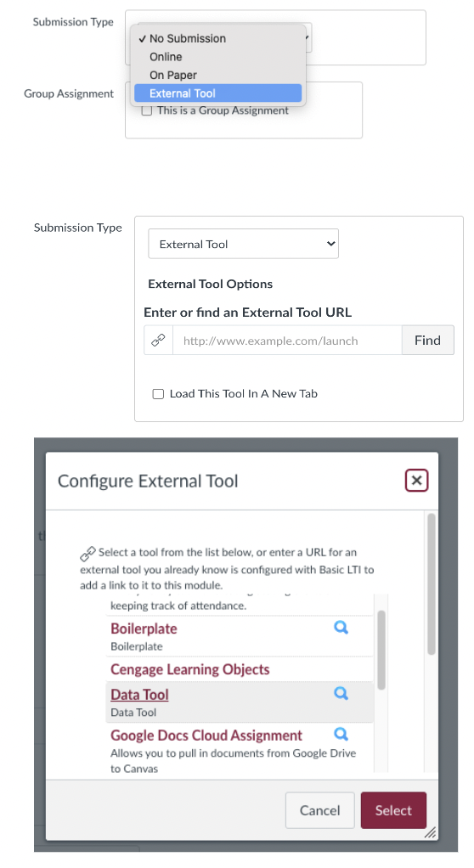Open the Cengage Learning Objects tool link

(x=190, y=669)
